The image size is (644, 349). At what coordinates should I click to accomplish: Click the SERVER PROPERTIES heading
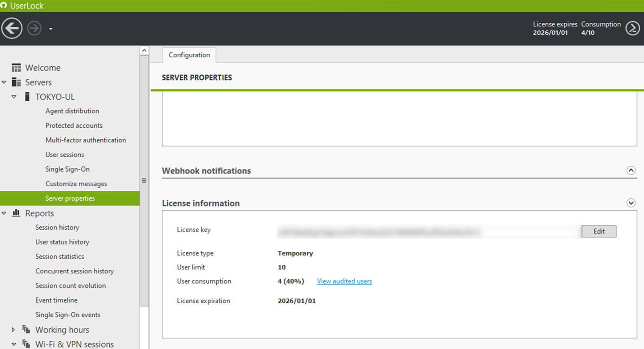coord(197,78)
